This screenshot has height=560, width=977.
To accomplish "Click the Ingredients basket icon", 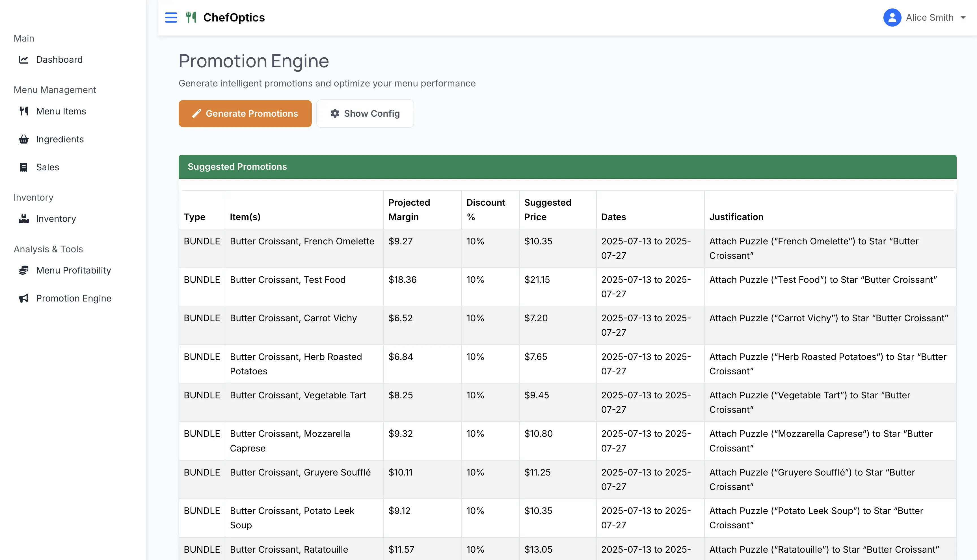I will pos(24,139).
